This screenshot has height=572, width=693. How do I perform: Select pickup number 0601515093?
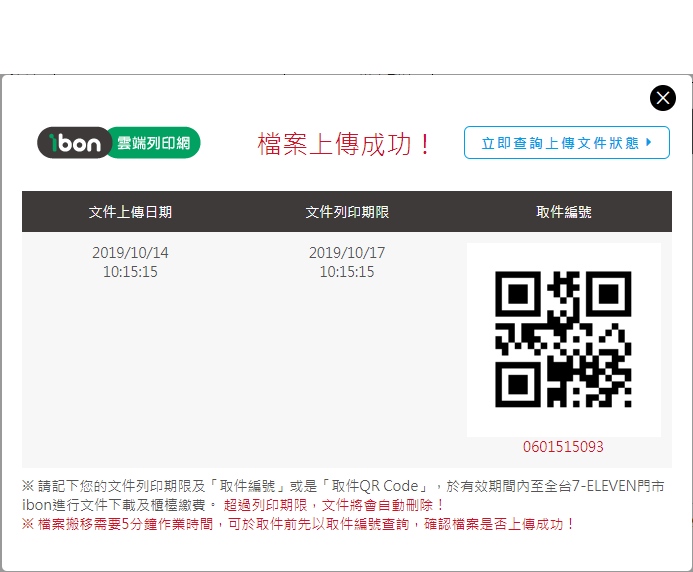pos(563,446)
